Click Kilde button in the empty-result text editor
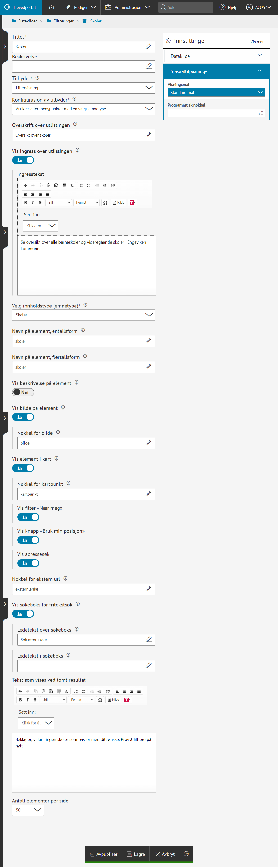Screen dimensions: 278x868 click(x=114, y=699)
